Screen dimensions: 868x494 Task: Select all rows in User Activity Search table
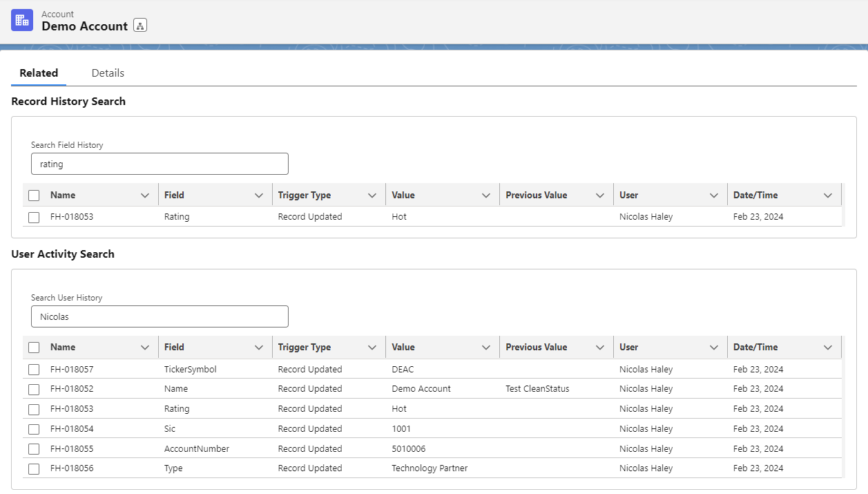coord(34,348)
